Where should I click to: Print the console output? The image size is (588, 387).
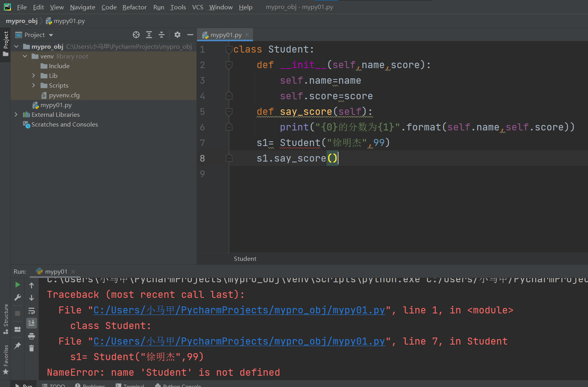click(32, 336)
